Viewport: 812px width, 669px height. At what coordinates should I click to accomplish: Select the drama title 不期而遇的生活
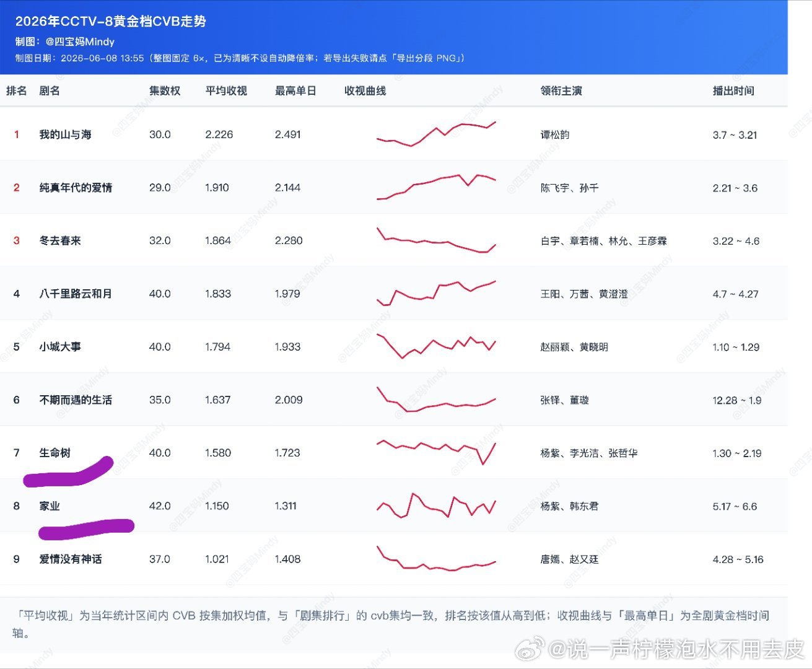pos(76,400)
